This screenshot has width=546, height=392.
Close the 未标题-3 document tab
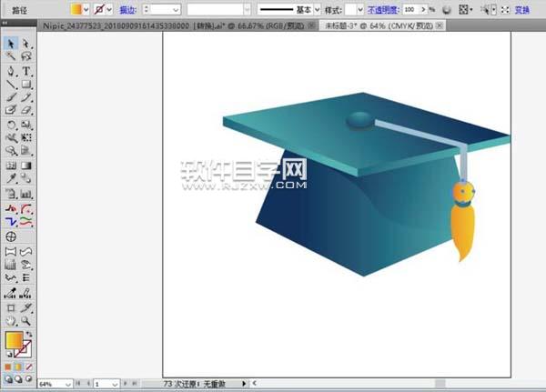440,25
